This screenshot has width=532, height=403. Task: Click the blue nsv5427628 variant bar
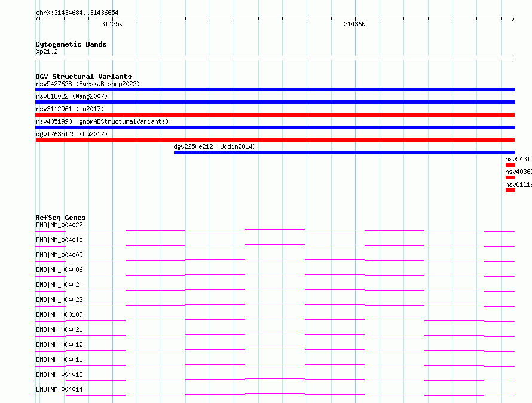pos(275,90)
